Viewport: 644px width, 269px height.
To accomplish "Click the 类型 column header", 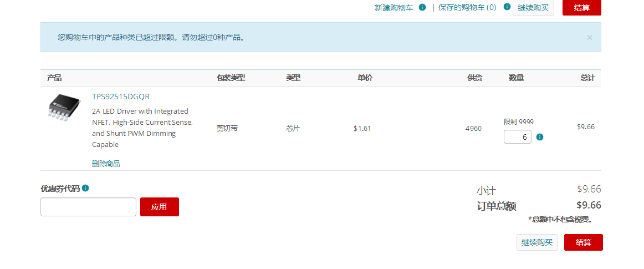I will tap(293, 78).
